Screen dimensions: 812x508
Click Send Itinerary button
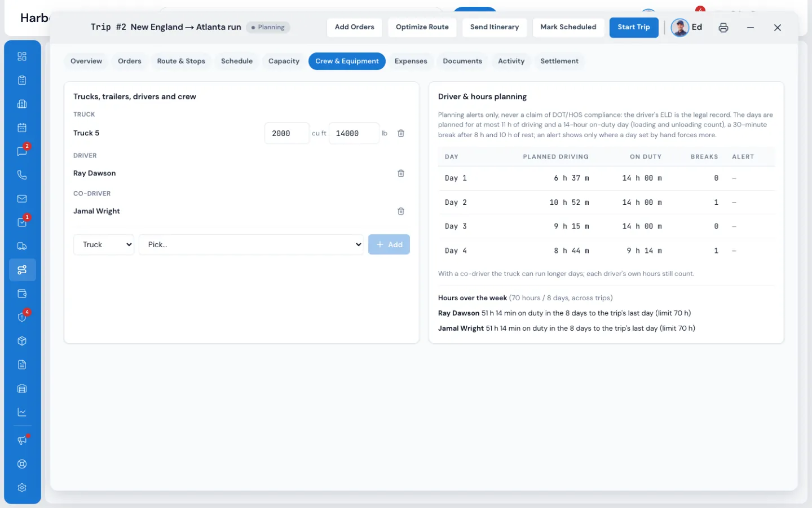point(495,28)
